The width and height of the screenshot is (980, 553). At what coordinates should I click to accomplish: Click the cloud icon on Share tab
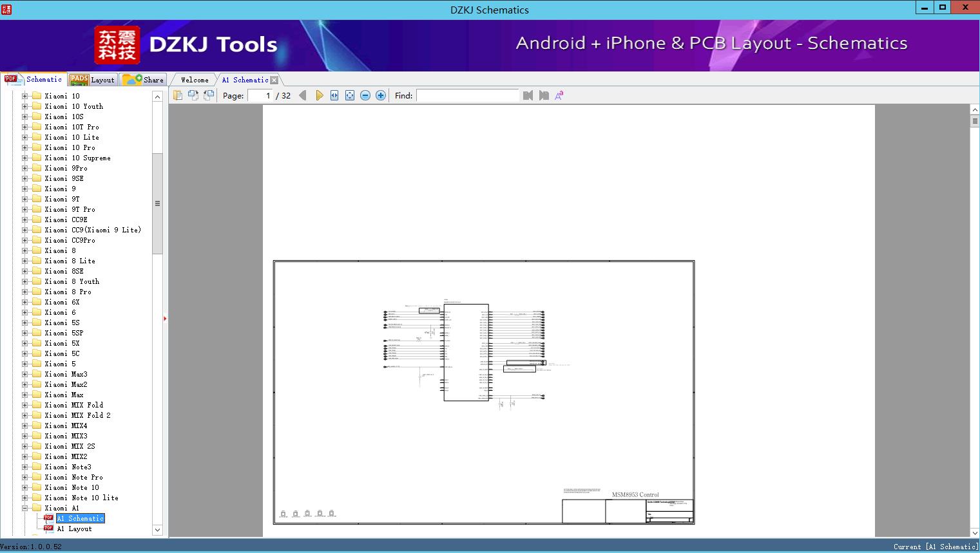132,80
